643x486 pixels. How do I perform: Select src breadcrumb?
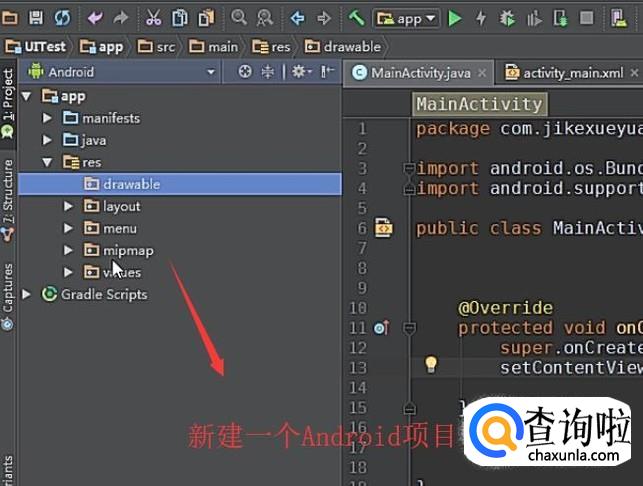[157, 47]
